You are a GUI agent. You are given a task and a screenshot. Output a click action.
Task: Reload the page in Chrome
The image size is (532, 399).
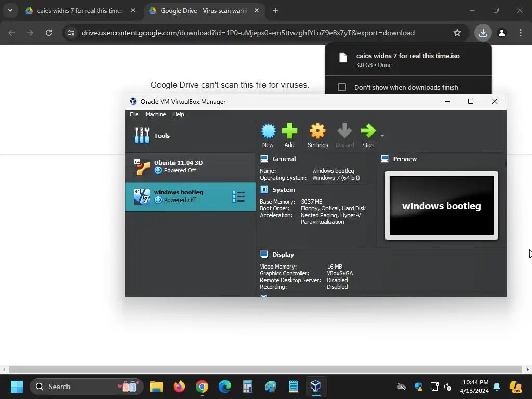coord(49,33)
